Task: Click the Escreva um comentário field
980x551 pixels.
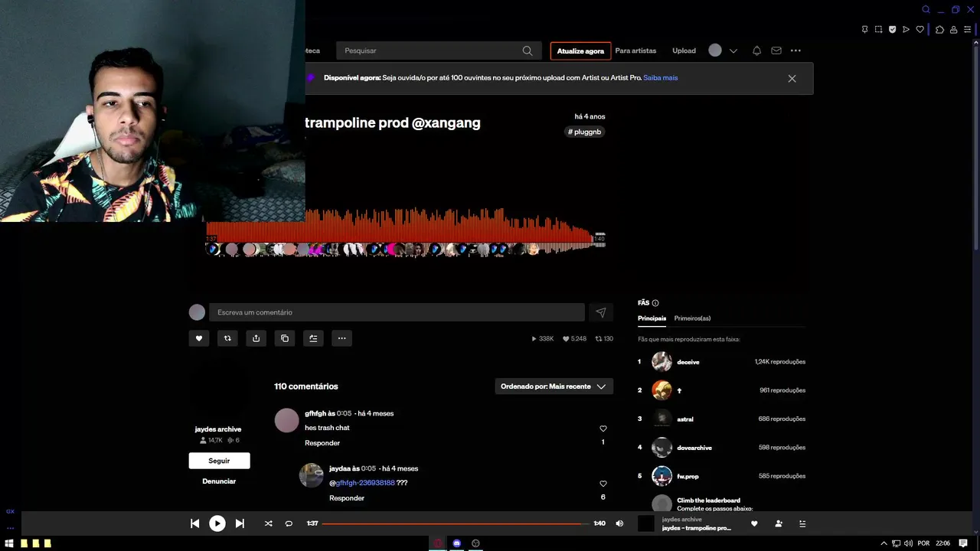Action: (397, 312)
